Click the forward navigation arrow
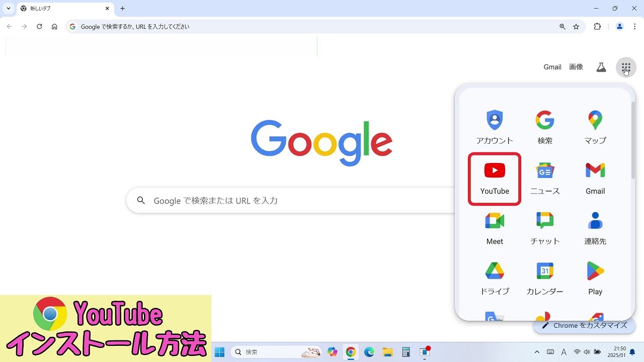The height and width of the screenshot is (362, 644). click(24, 27)
